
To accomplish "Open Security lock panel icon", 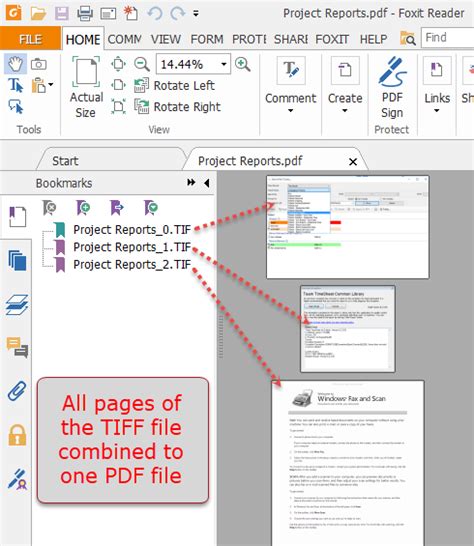I will [17, 435].
